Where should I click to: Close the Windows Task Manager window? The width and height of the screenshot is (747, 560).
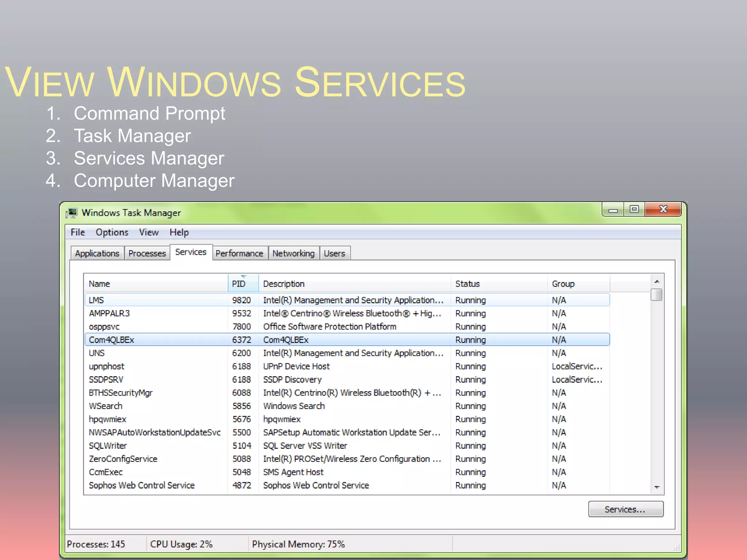coord(663,209)
